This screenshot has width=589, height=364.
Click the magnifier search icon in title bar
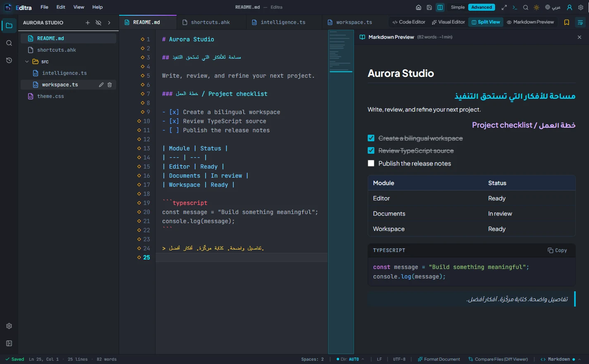tap(526, 7)
